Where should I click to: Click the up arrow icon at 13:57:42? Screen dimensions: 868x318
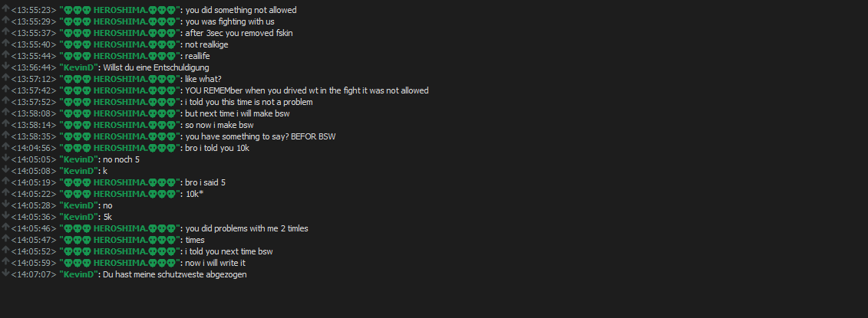6,90
